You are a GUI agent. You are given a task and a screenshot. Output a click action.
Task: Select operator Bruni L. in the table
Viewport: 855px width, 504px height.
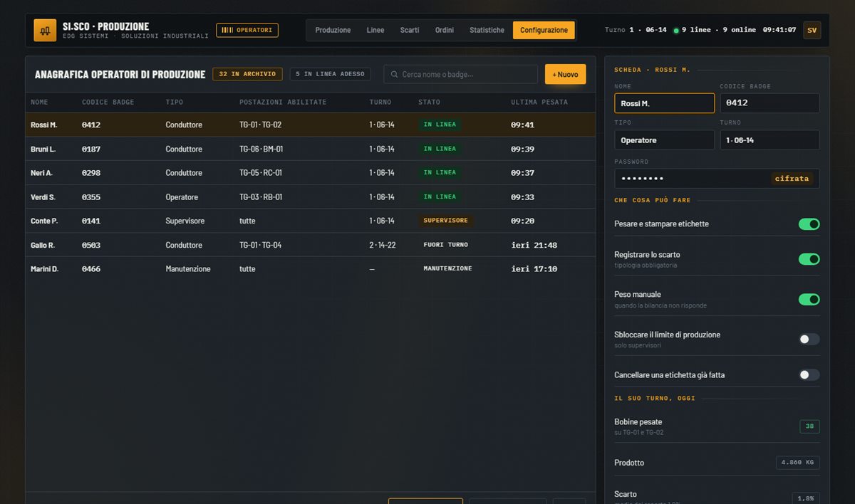tap(311, 149)
